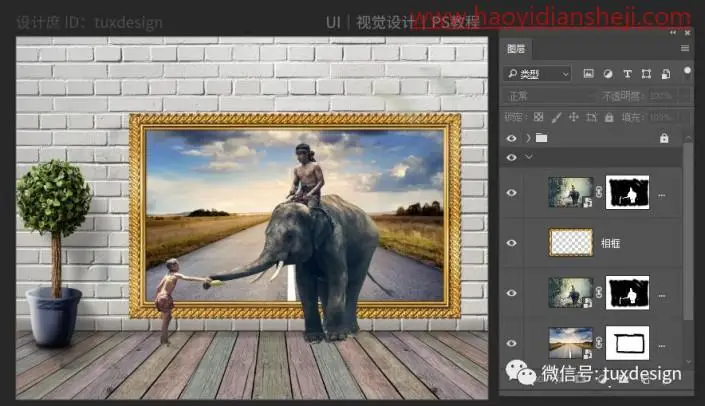705x406 pixels.
Task: Click lock transparent pixels icon
Action: pyautogui.click(x=538, y=117)
